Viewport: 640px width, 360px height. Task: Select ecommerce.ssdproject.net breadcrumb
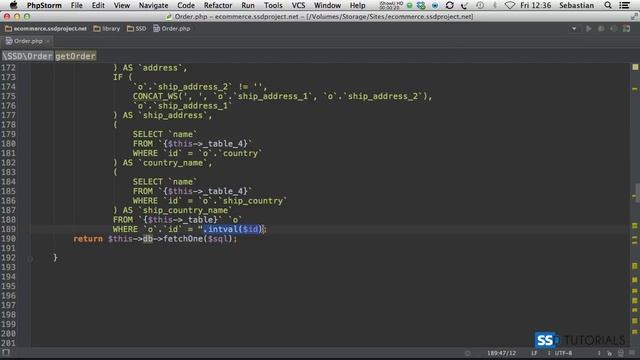[x=46, y=29]
